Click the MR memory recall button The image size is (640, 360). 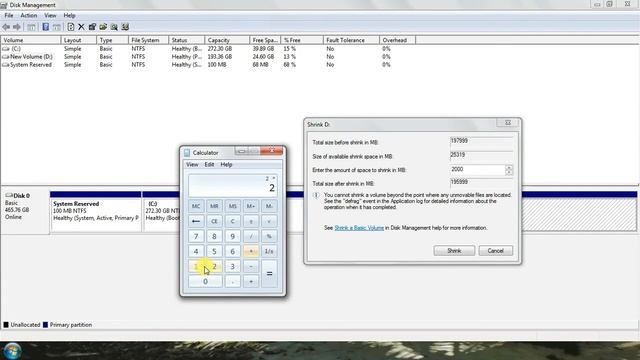click(x=214, y=206)
